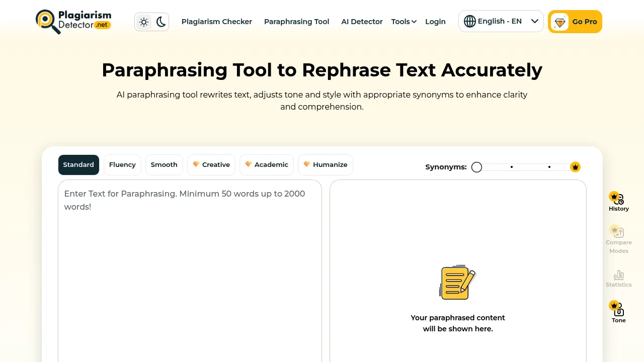Screen dimensions: 644x362
Task: Open the English - EN language dropdown
Action: [501, 21]
